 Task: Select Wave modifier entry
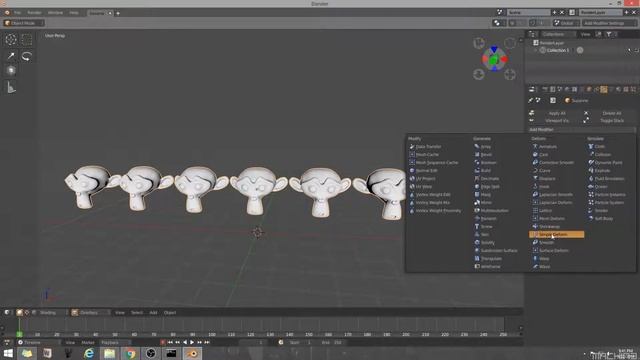coord(542,267)
